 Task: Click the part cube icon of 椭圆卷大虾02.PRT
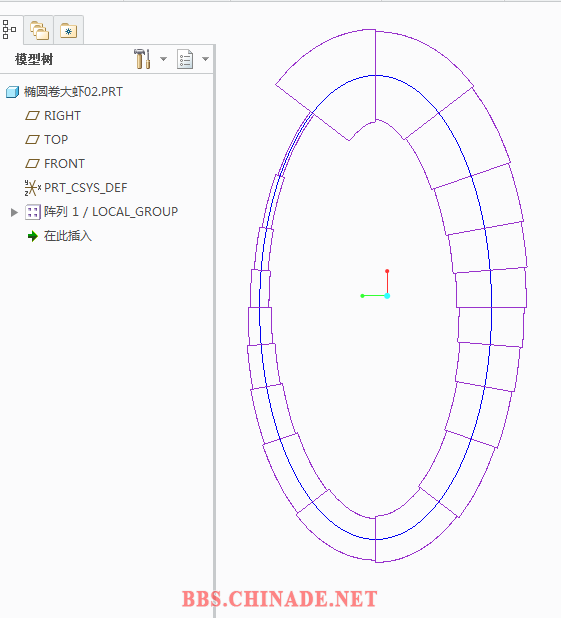13,92
